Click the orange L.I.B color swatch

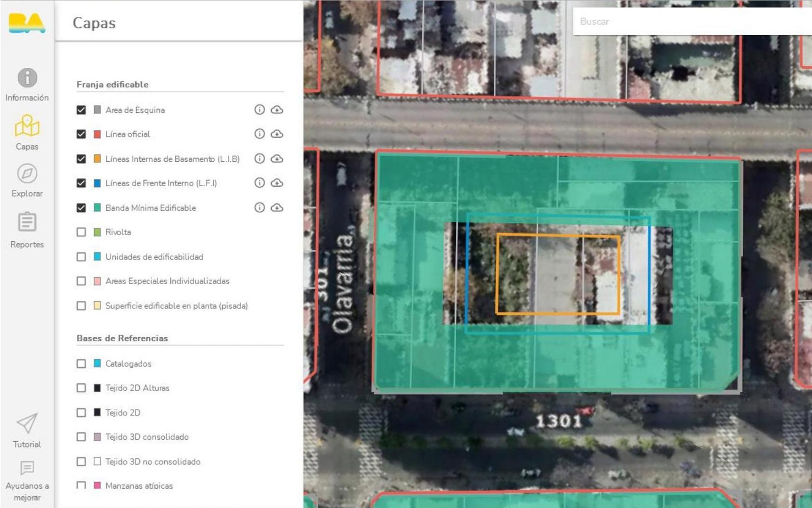[x=97, y=159]
